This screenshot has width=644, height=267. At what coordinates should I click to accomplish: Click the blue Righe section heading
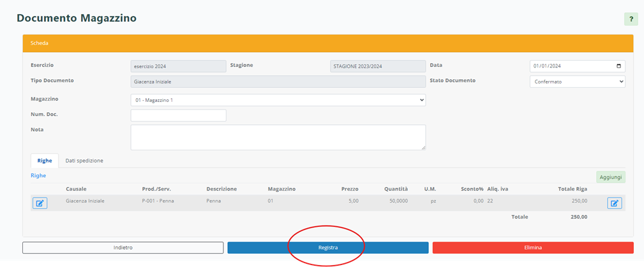pos(38,175)
